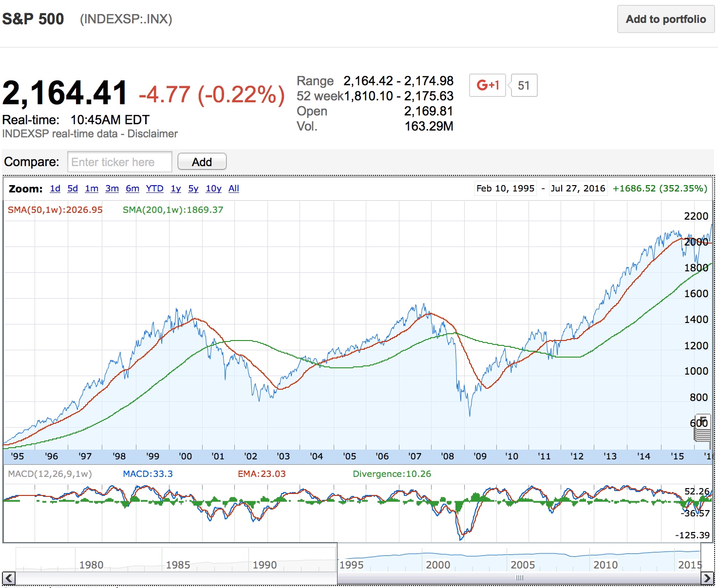Screen dimensions: 718x588
Task: Click the MACD(12,26,9,1w) indicator label
Action: point(50,474)
